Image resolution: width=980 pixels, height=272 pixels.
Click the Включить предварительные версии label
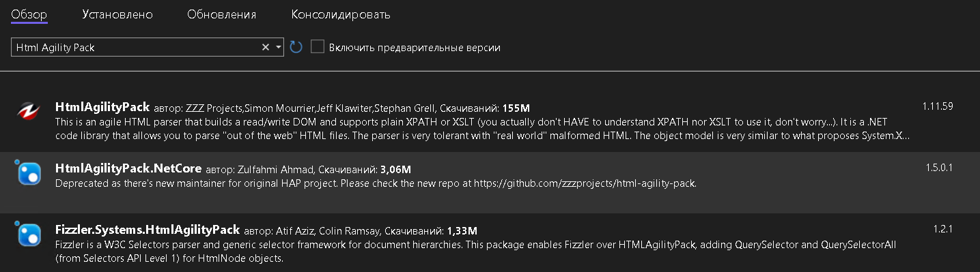tap(415, 48)
